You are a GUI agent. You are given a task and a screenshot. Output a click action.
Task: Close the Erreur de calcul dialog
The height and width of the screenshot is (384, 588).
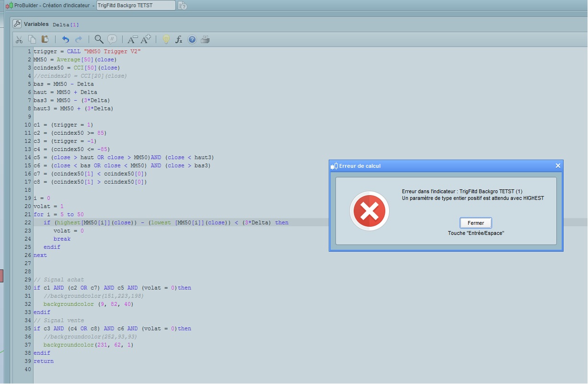point(558,165)
